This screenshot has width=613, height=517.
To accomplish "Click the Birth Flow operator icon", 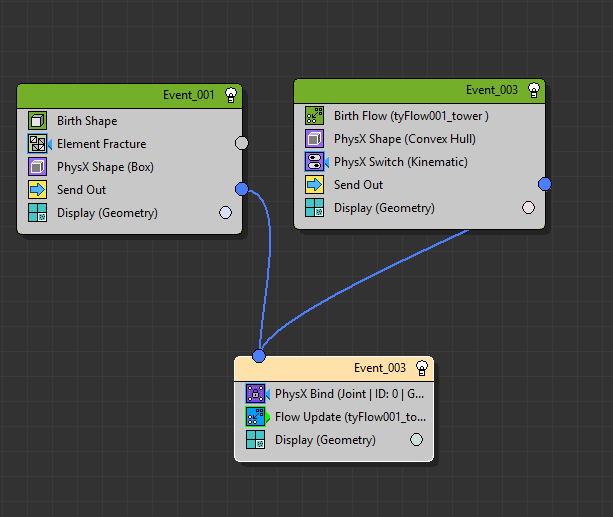I will 314,116.
